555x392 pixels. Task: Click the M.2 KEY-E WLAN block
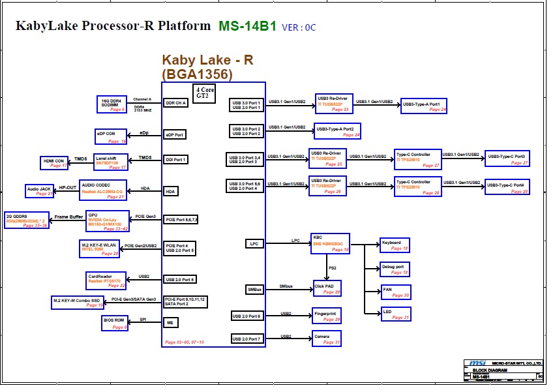point(100,249)
